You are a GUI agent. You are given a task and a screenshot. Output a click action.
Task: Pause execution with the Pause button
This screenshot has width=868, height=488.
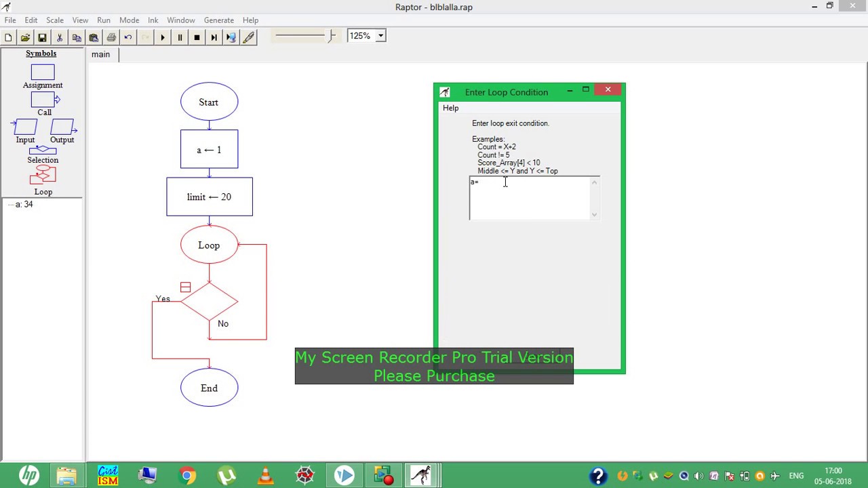tap(180, 38)
